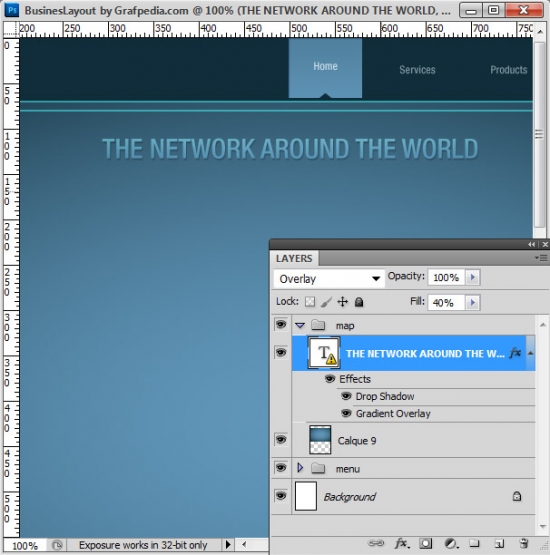Expand the menu group
This screenshot has height=555, width=550.
pyautogui.click(x=300, y=468)
